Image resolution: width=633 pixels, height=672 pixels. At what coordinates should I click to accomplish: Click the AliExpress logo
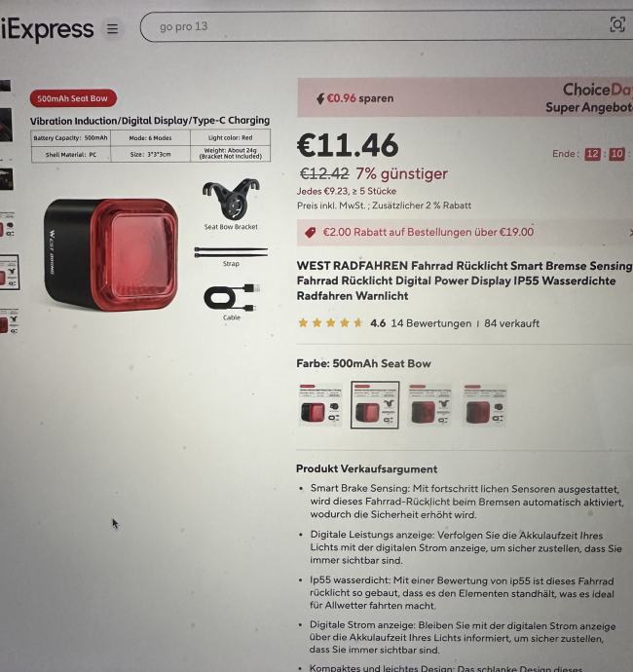(47, 28)
